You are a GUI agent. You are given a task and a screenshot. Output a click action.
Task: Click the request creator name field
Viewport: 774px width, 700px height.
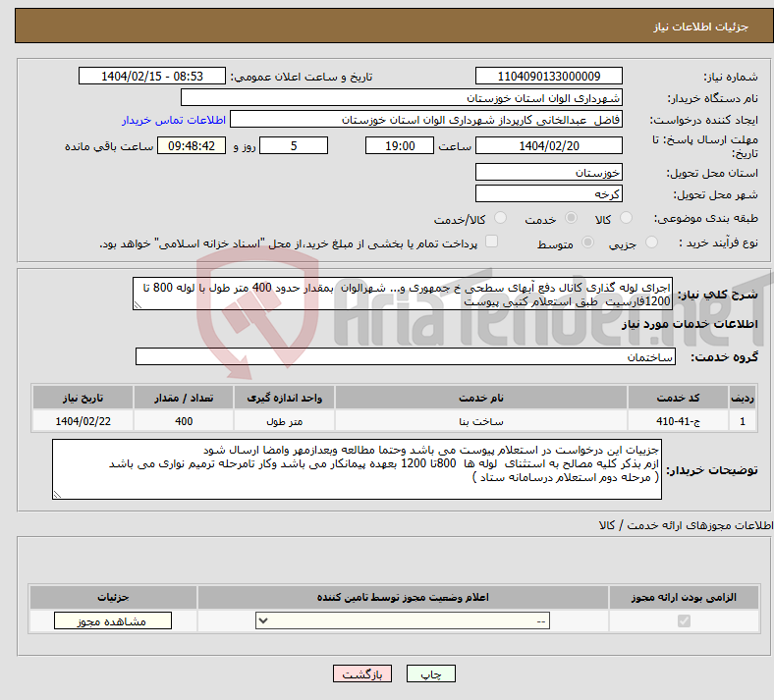(x=426, y=120)
